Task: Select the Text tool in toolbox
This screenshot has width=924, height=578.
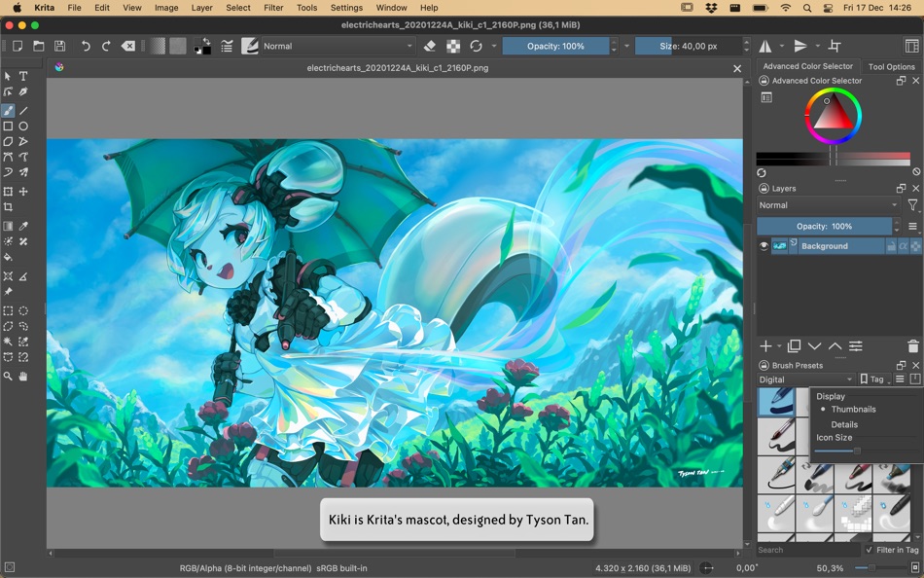Action: [23, 76]
